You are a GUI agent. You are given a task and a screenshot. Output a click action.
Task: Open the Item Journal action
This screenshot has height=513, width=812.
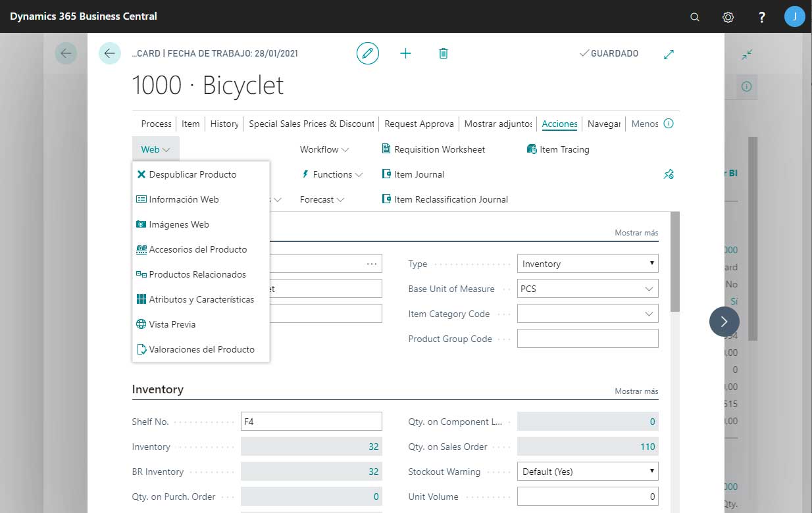coord(419,174)
